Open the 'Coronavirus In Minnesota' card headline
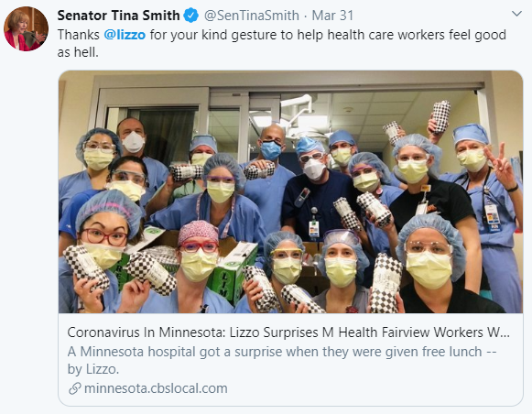Screen dimensions: 532x414 click(x=288, y=332)
